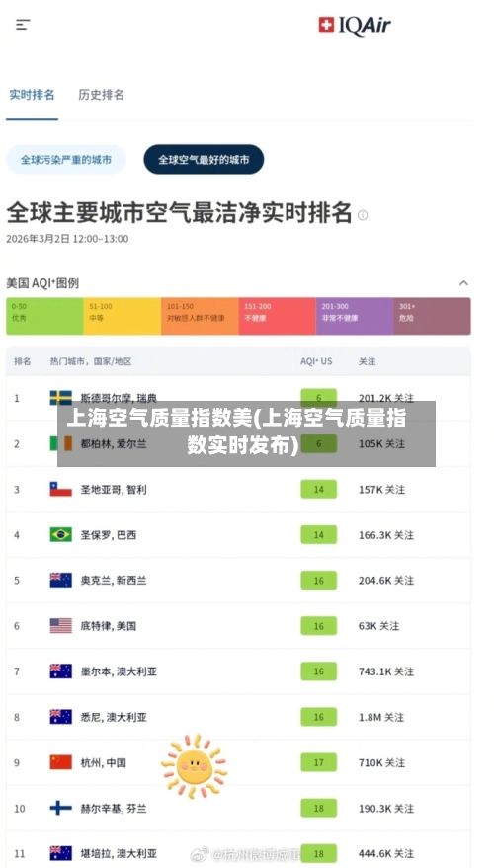Screen dimensions: 494x868
Task: Select 全球污染严重的城市 pill
Action: tap(66, 160)
